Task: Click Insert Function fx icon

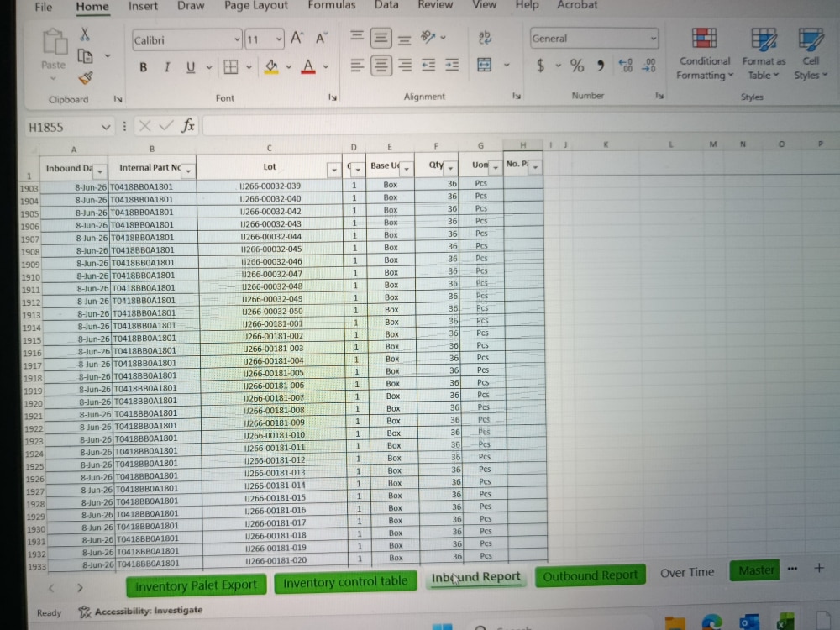Action: coord(187,126)
